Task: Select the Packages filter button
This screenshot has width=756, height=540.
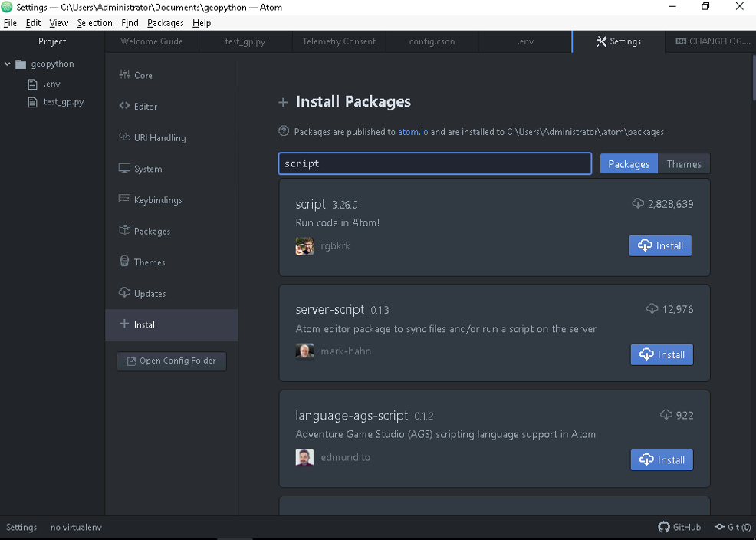Action: pos(628,163)
